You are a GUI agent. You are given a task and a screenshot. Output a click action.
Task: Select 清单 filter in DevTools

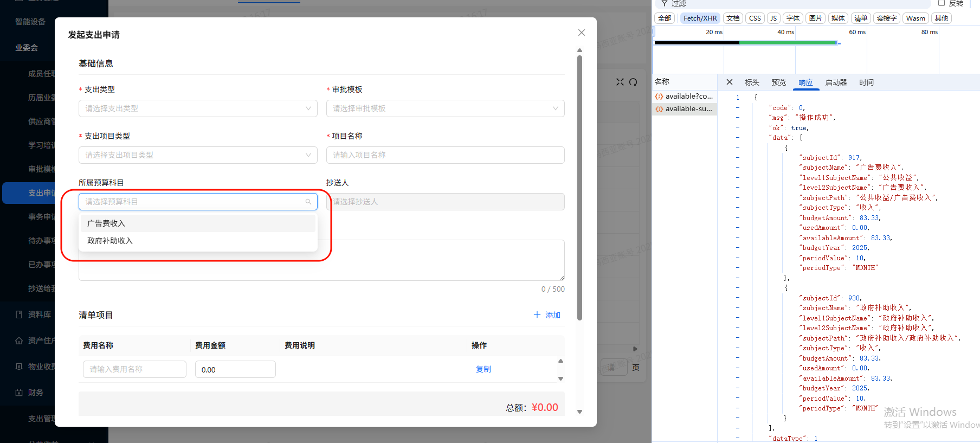[x=861, y=18]
